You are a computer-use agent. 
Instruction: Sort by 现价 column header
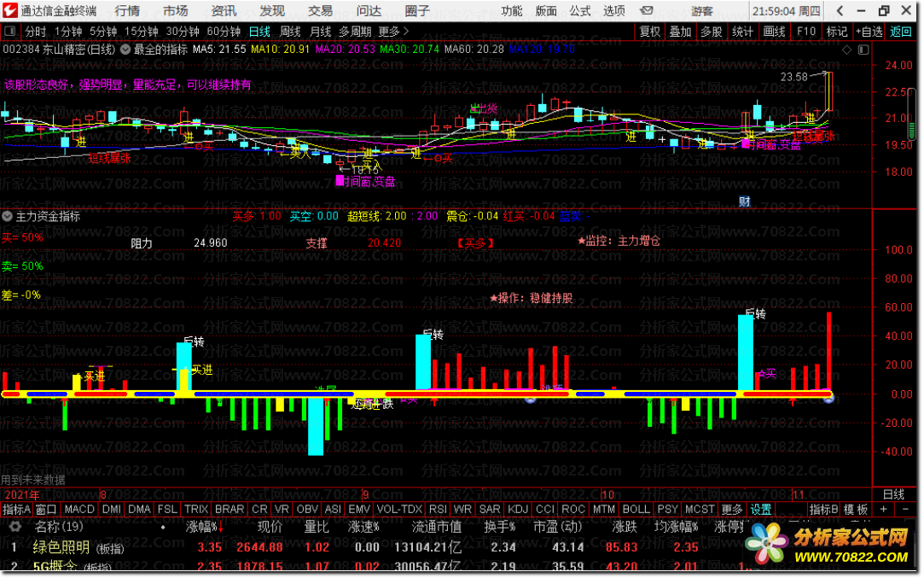(270, 528)
